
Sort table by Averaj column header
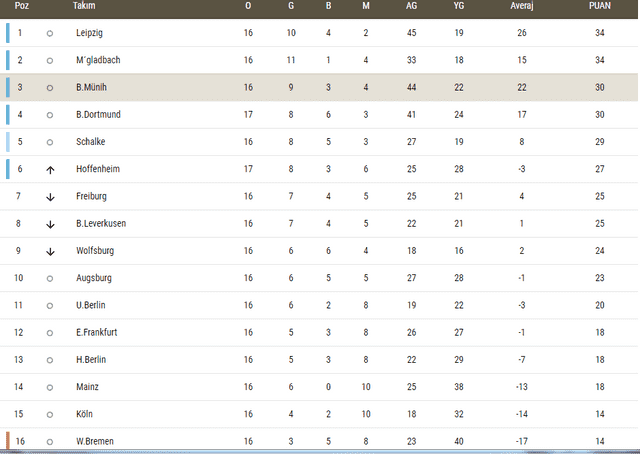pos(522,6)
